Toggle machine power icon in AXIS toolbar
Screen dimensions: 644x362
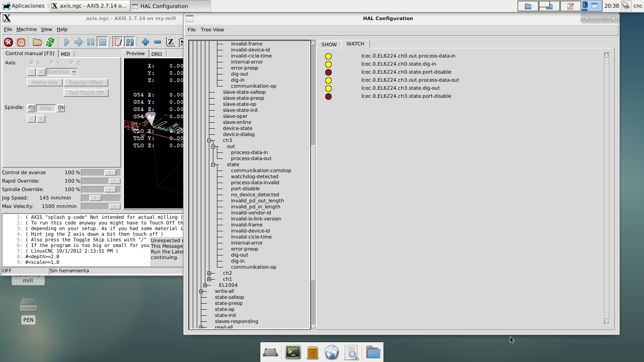(x=21, y=42)
